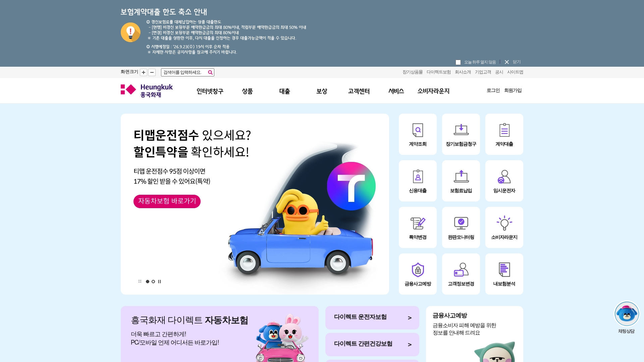Screen dimensions: 644x362
Task: Open the 장기상품몰 link
Action: click(413, 72)
